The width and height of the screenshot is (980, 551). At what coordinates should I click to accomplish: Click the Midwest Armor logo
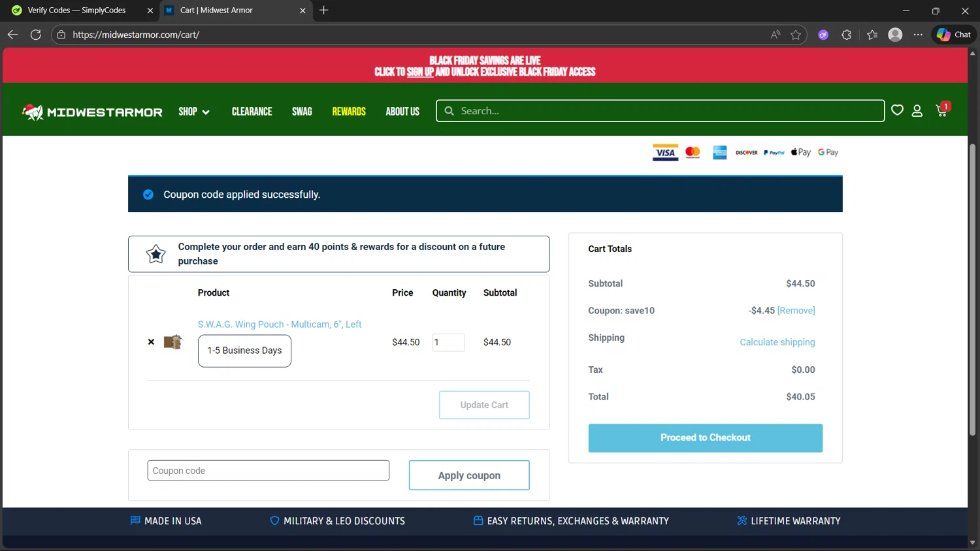pos(92,112)
